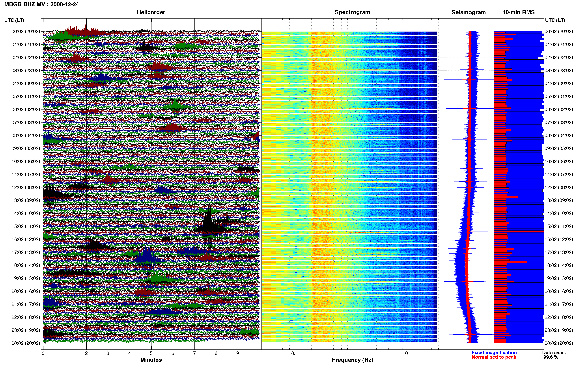The height and width of the screenshot is (368, 588).
Task: Click '18:02 (14:02)' beside the 10-min RMS panel
Action: click(x=559, y=265)
